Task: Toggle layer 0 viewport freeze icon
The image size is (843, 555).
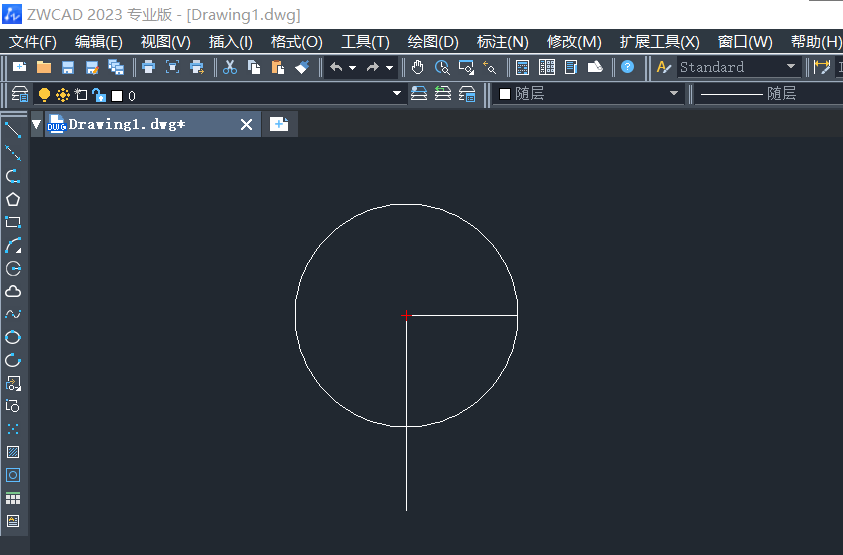Action: pos(81,95)
